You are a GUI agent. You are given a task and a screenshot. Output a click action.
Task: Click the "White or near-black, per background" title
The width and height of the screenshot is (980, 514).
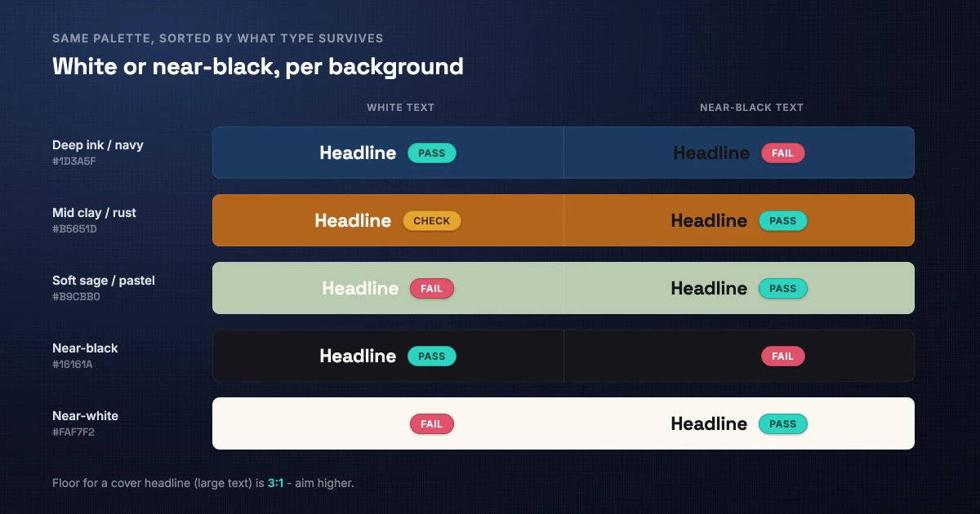pyautogui.click(x=258, y=66)
